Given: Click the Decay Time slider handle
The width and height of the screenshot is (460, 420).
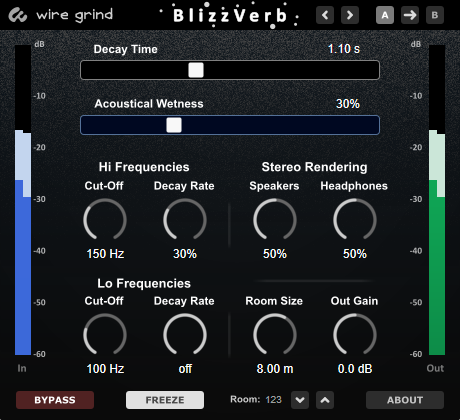Looking at the screenshot, I should click(196, 70).
